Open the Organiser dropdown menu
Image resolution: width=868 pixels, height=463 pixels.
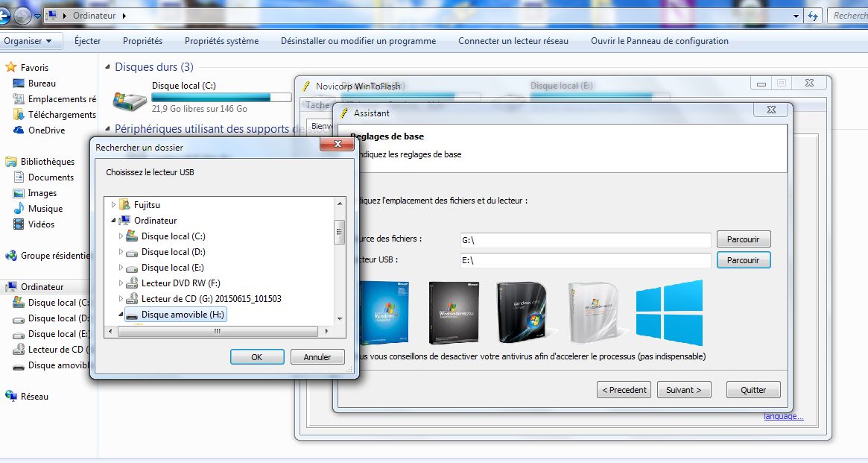[x=28, y=41]
